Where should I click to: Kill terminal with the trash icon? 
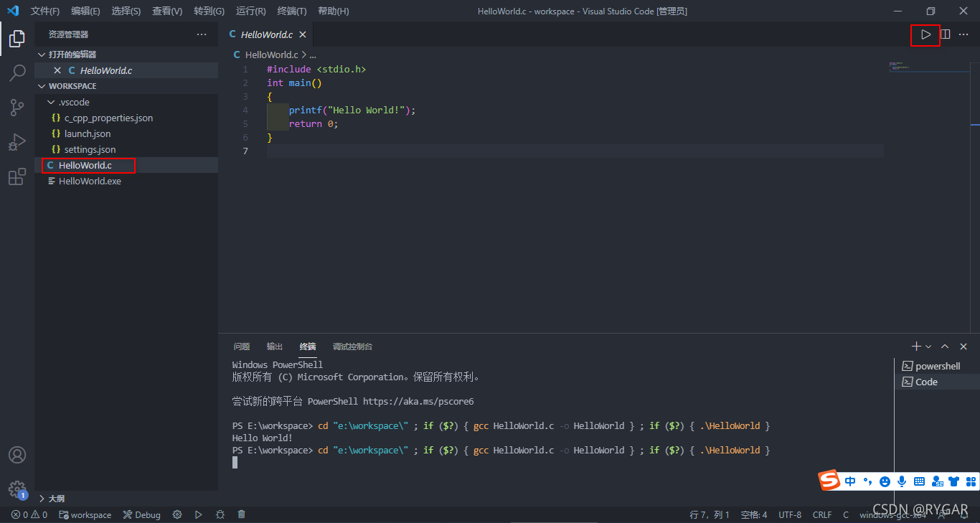click(242, 514)
